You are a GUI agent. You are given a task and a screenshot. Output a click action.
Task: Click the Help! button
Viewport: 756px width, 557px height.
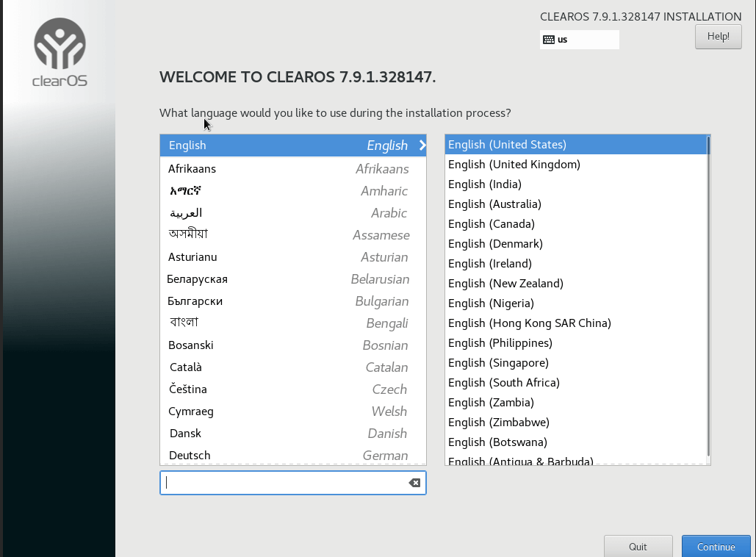(x=717, y=36)
